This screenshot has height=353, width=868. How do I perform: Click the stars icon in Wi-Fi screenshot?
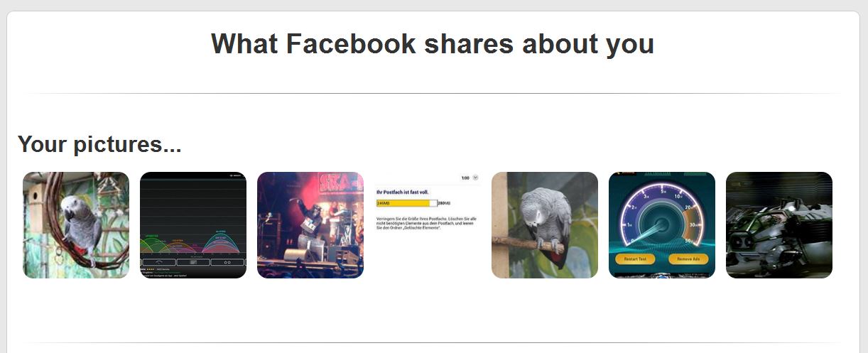coord(228,262)
